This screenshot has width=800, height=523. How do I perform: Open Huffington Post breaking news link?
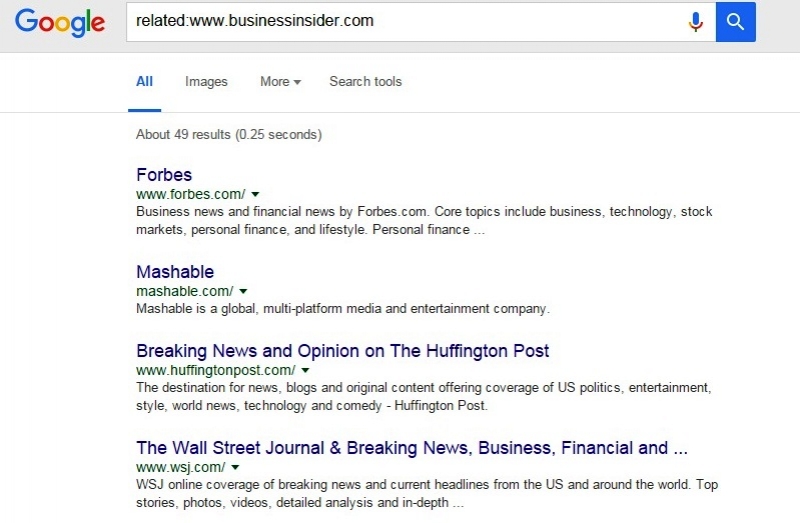[342, 351]
